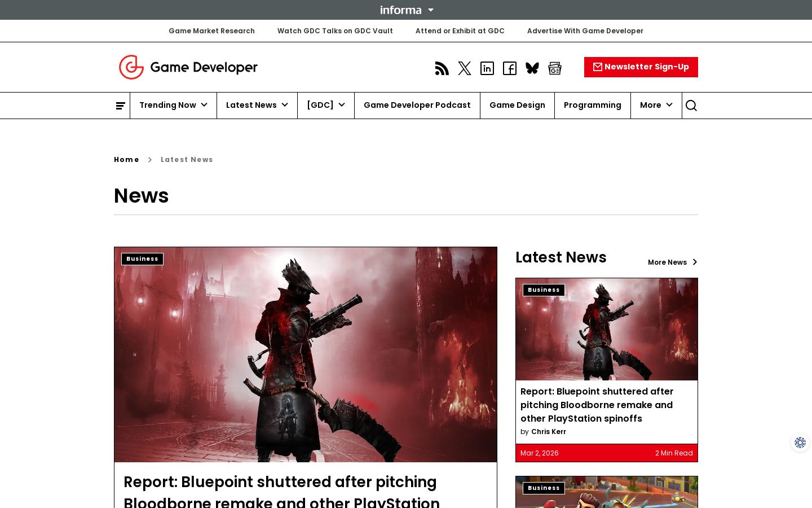
Task: Open Attend or Exhibit at GDC link
Action: point(460,31)
